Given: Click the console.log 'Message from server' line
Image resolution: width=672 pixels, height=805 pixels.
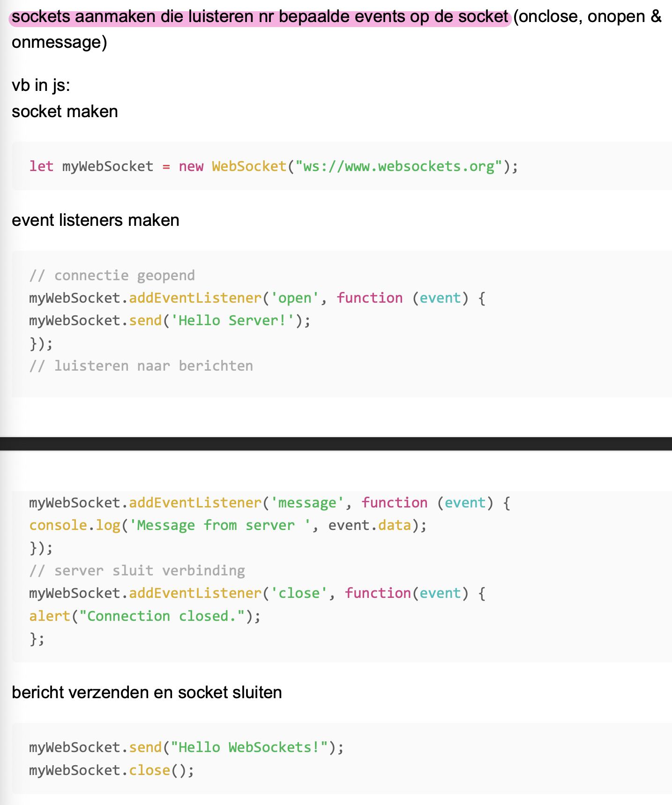Looking at the screenshot, I should (x=228, y=525).
